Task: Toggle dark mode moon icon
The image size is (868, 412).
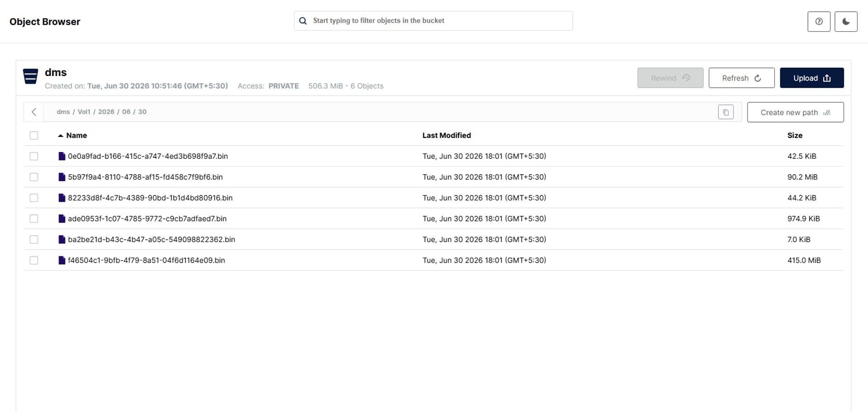Action: pos(846,21)
